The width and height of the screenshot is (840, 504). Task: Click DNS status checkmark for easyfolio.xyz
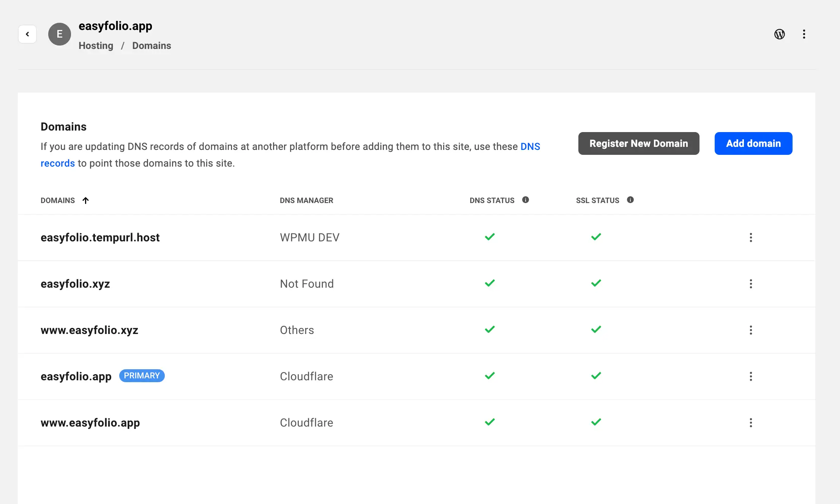490,283
